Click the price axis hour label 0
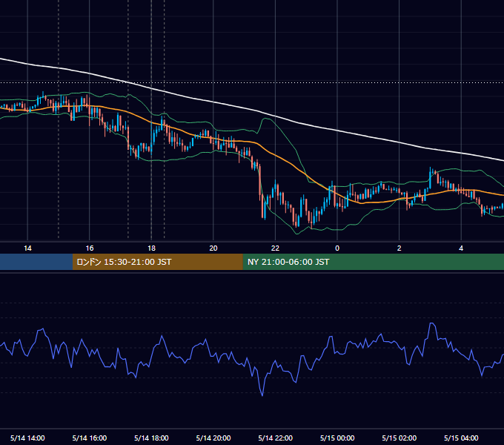 point(337,248)
